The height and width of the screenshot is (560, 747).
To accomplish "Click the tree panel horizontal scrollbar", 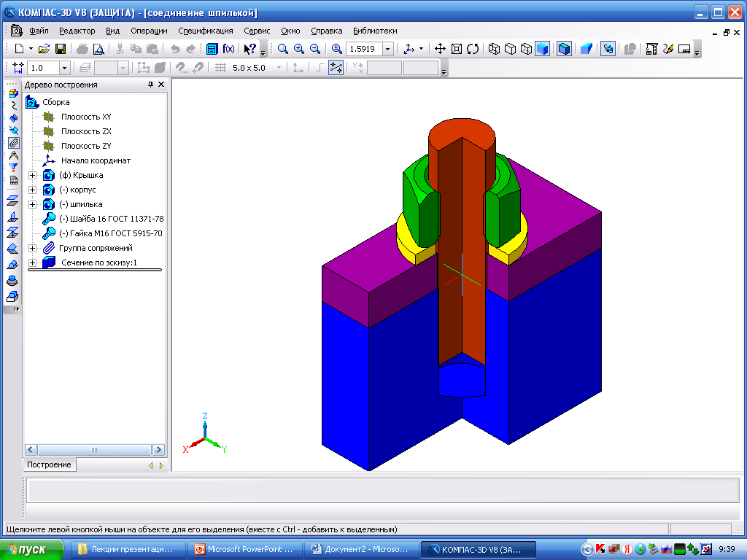I will [95, 450].
